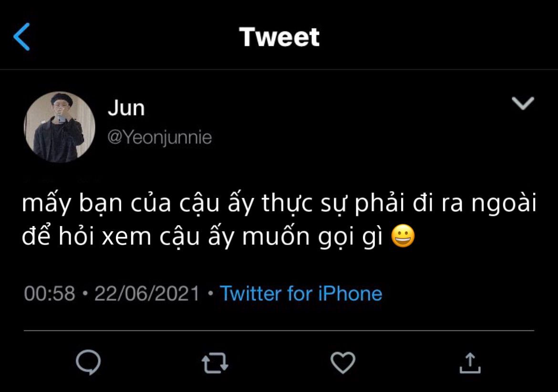Open the Twitter for iPhone link

[301, 294]
